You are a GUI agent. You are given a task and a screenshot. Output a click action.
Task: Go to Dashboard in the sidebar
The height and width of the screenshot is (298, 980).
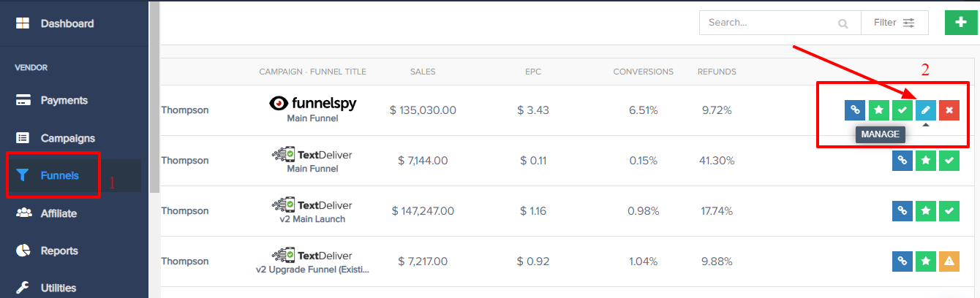pyautogui.click(x=67, y=23)
